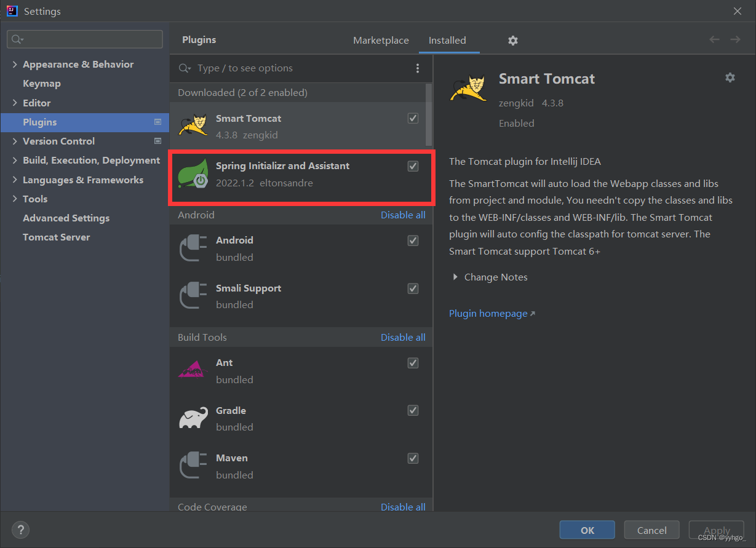Click the Gradle elephant icon
The width and height of the screenshot is (756, 548).
click(x=193, y=418)
